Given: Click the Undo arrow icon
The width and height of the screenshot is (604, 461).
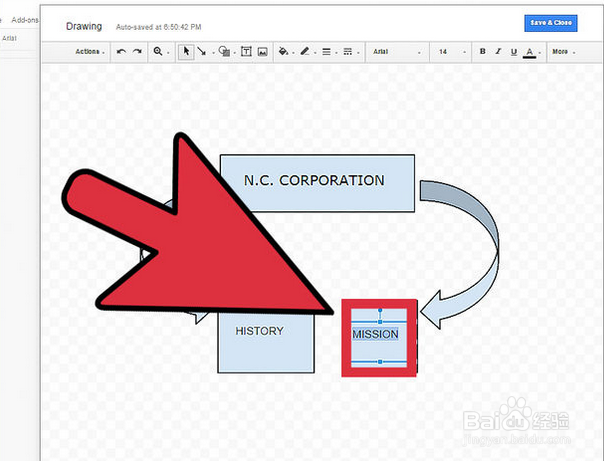Looking at the screenshot, I should 121,52.
